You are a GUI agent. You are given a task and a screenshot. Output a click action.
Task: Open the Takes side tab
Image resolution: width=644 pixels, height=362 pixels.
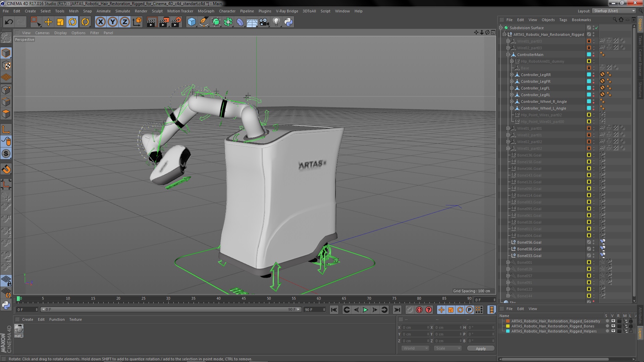point(640,40)
